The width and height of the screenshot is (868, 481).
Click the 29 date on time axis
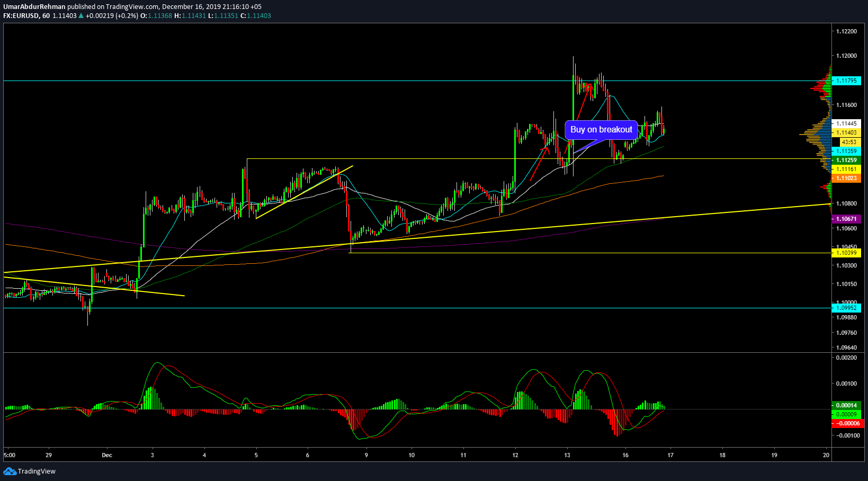49,455
